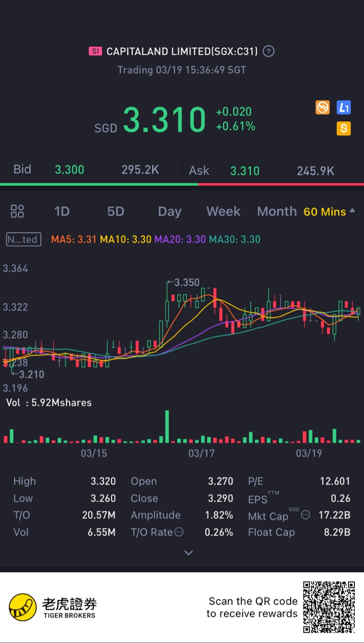Tap the 3.210 low marker on chart

[x=28, y=374]
